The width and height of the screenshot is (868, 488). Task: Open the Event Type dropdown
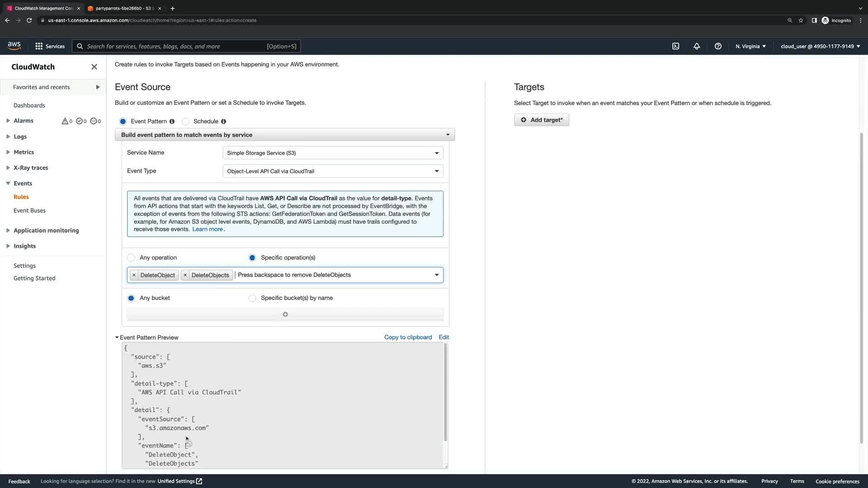pyautogui.click(x=333, y=171)
